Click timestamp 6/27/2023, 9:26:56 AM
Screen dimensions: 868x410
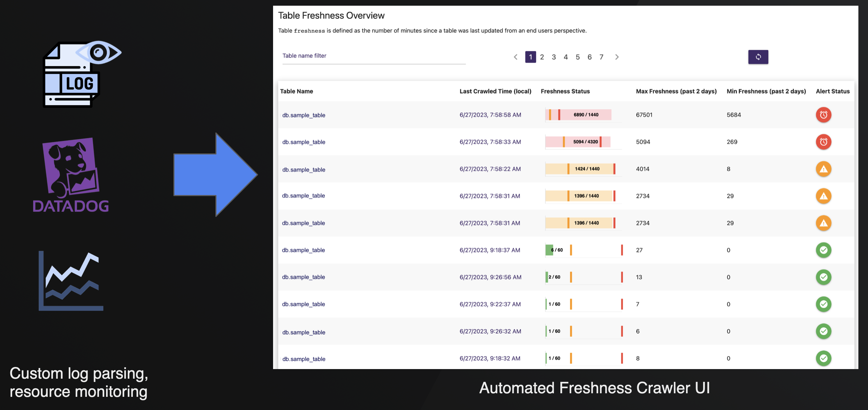pos(491,277)
